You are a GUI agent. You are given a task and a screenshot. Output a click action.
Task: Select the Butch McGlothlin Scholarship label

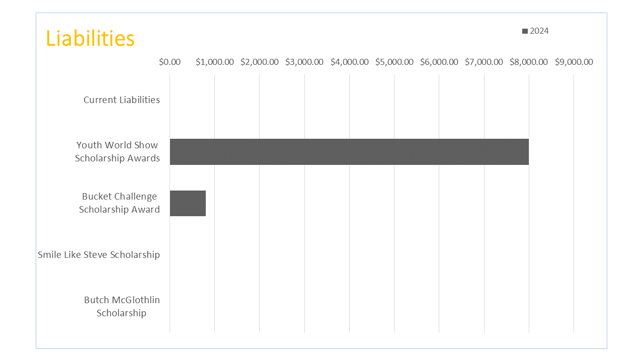(x=122, y=306)
